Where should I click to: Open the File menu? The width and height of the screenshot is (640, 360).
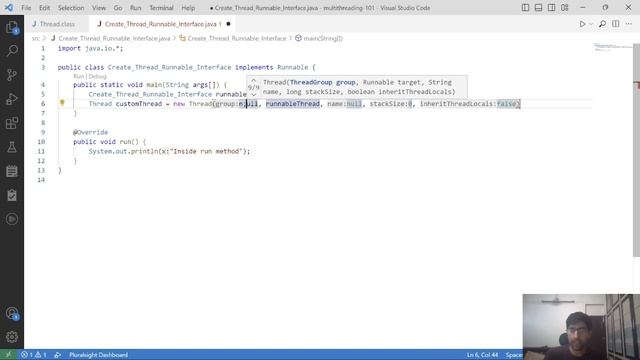[x=26, y=8]
